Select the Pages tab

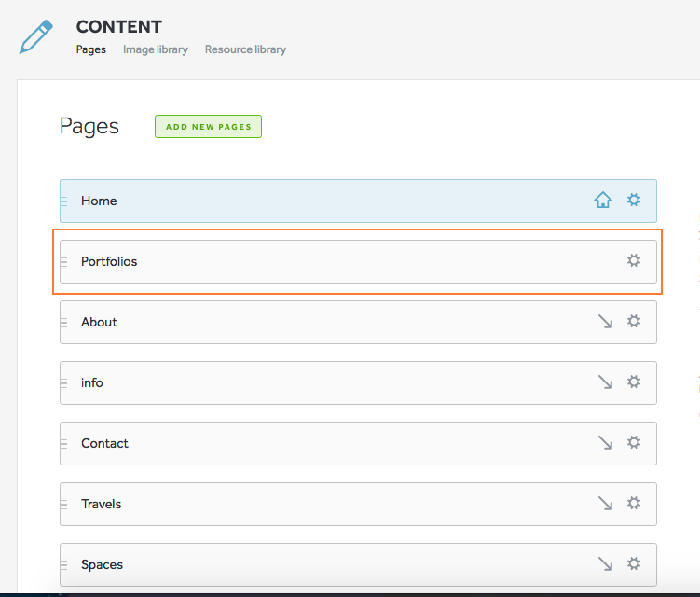pos(90,49)
